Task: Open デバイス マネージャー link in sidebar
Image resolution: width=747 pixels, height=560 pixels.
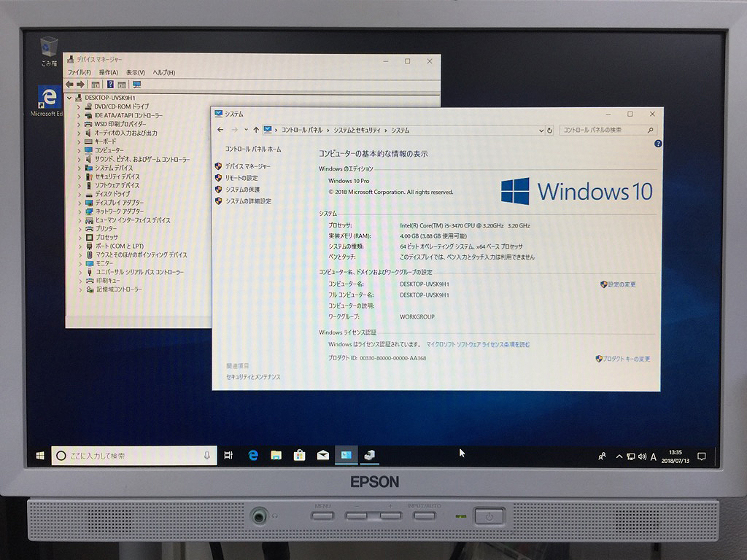Action: (x=248, y=166)
